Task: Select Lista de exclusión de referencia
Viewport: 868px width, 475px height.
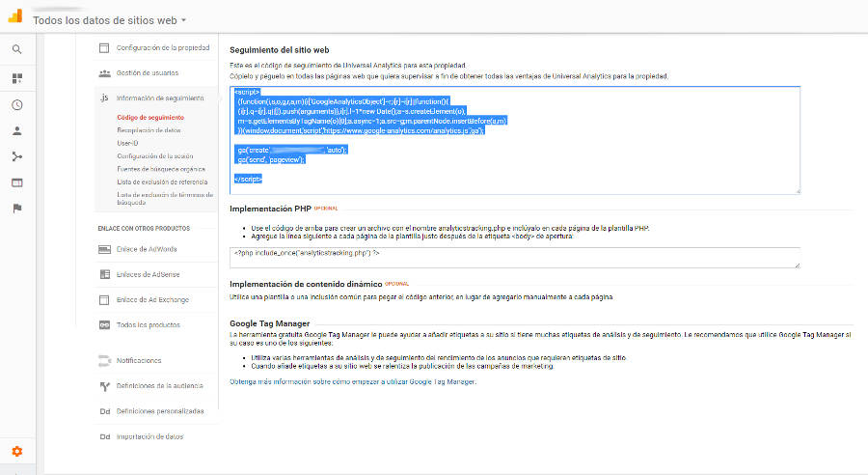Action: 162,182
